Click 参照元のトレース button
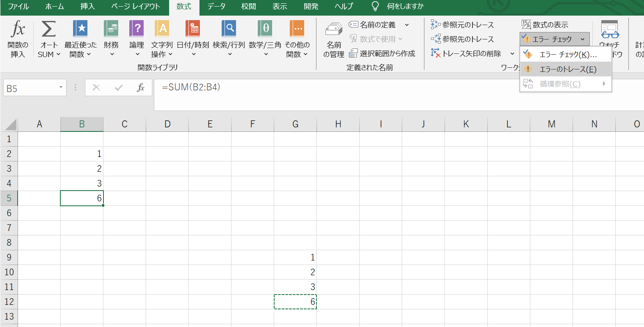The width and height of the screenshot is (644, 327). click(x=463, y=25)
